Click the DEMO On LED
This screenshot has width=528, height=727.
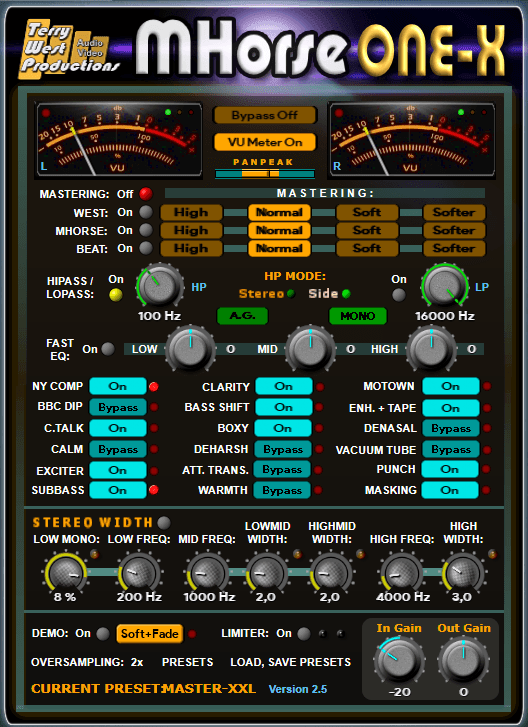(x=103, y=634)
